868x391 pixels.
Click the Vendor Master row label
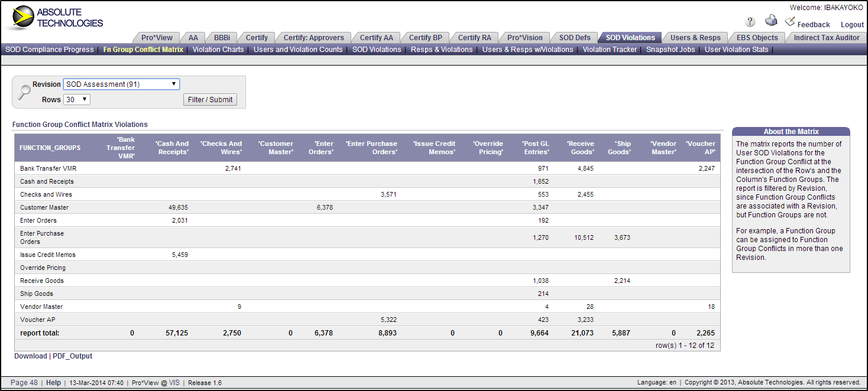pos(41,307)
